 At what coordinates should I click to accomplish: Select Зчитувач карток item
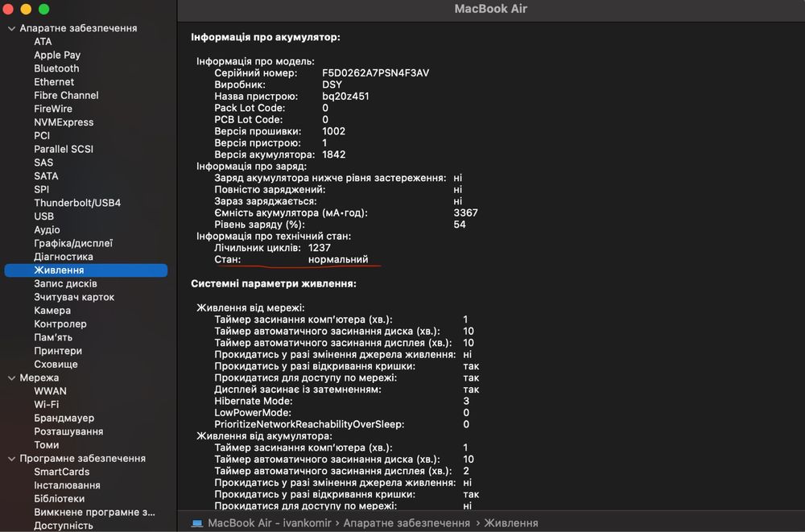[74, 297]
